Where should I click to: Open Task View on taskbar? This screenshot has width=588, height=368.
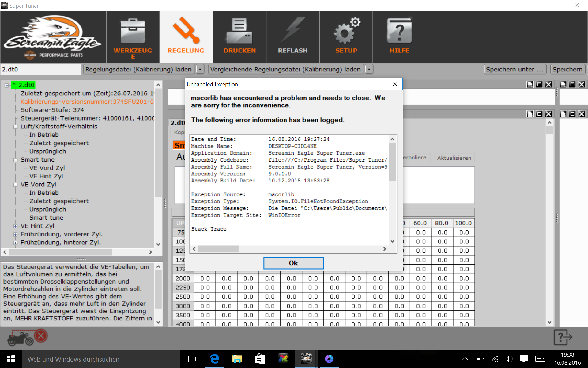click(191, 359)
